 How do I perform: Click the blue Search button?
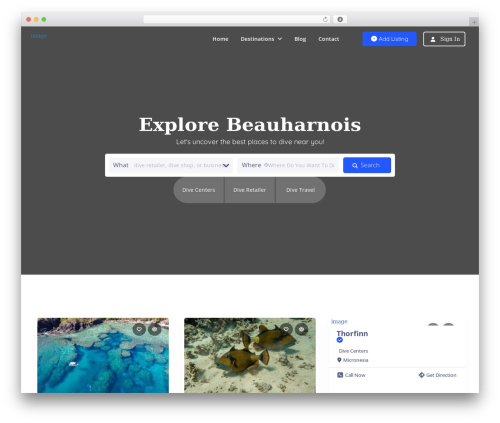tap(367, 165)
